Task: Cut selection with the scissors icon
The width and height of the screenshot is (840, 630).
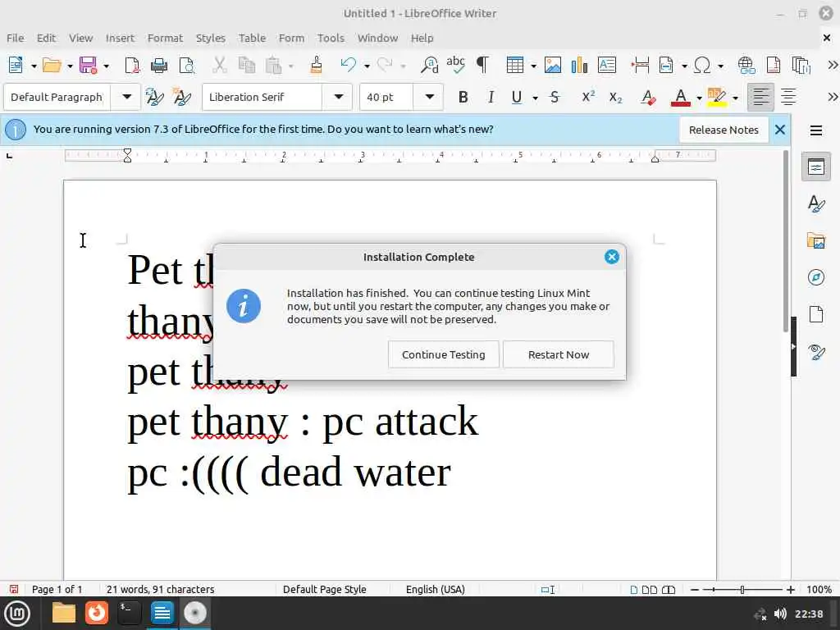Action: [219, 66]
